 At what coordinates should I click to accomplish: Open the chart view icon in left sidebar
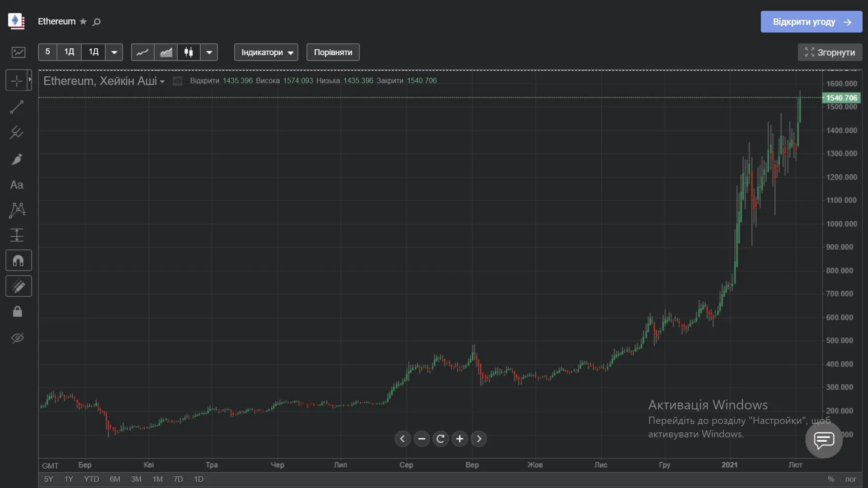click(x=19, y=52)
